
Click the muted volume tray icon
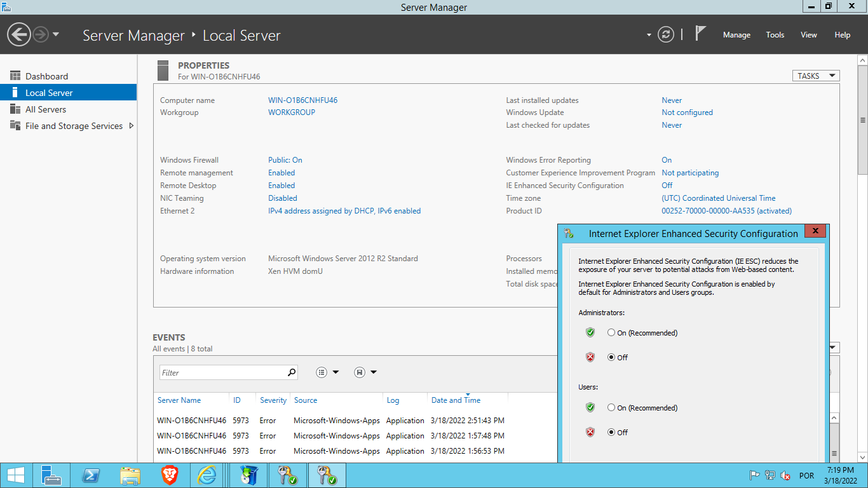click(785, 475)
